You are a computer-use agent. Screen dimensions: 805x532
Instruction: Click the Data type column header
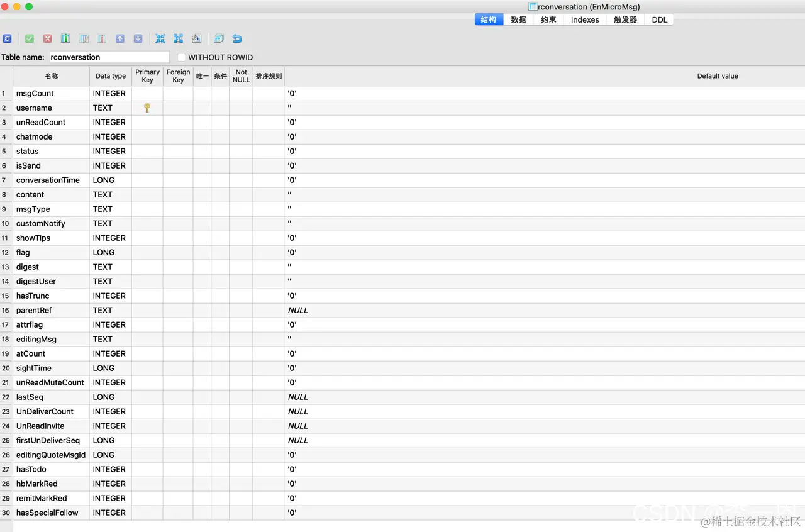pos(111,76)
